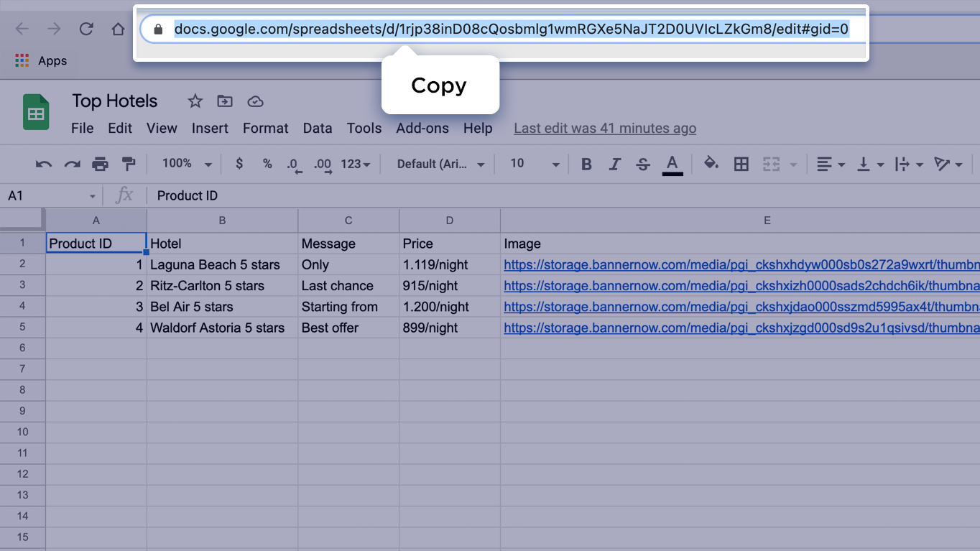This screenshot has width=980, height=551.
Task: Open horizontal align dropdown
Action: pos(831,165)
